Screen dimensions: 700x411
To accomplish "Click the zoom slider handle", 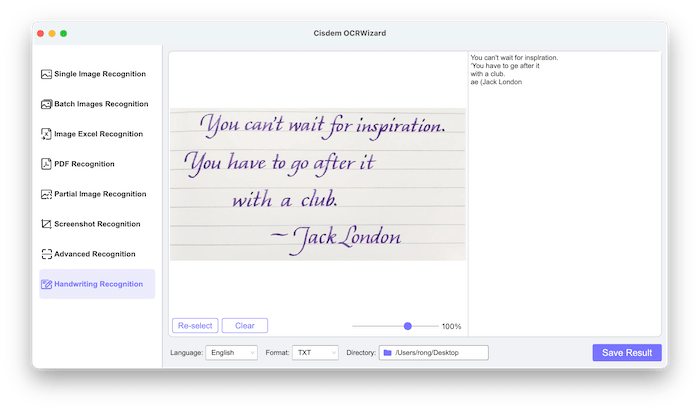I will click(x=408, y=326).
